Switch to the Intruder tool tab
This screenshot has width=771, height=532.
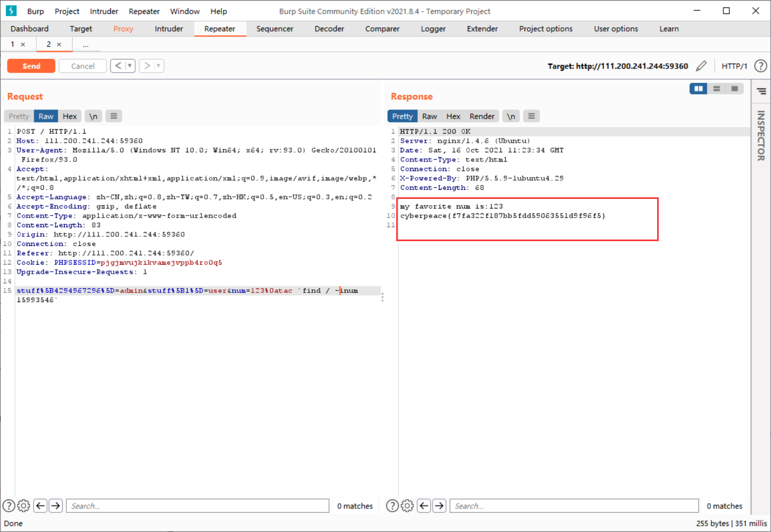point(169,29)
